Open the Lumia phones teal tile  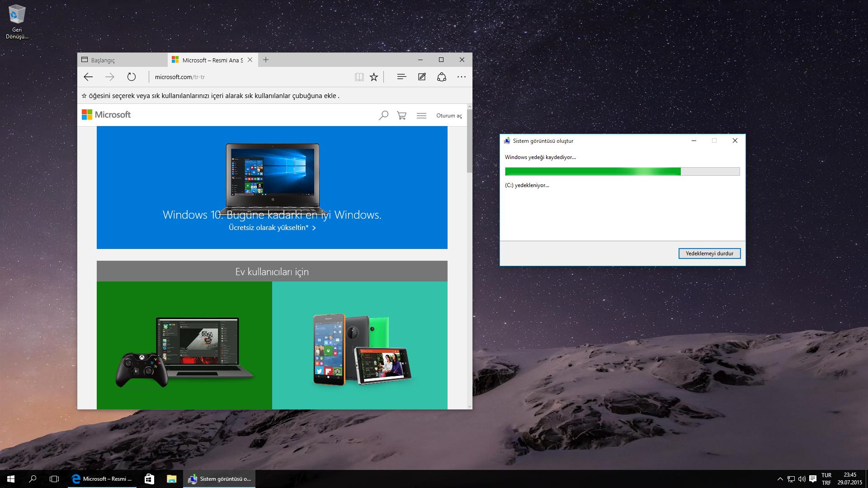(x=360, y=346)
